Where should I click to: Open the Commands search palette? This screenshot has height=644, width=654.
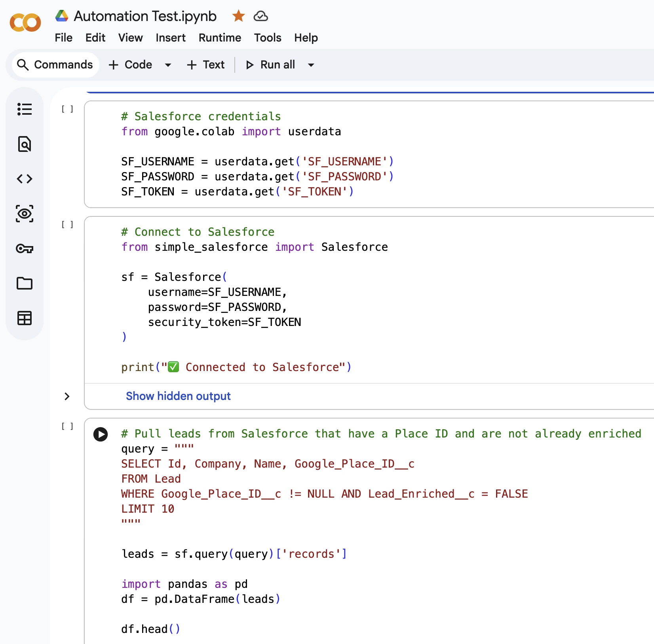click(55, 64)
